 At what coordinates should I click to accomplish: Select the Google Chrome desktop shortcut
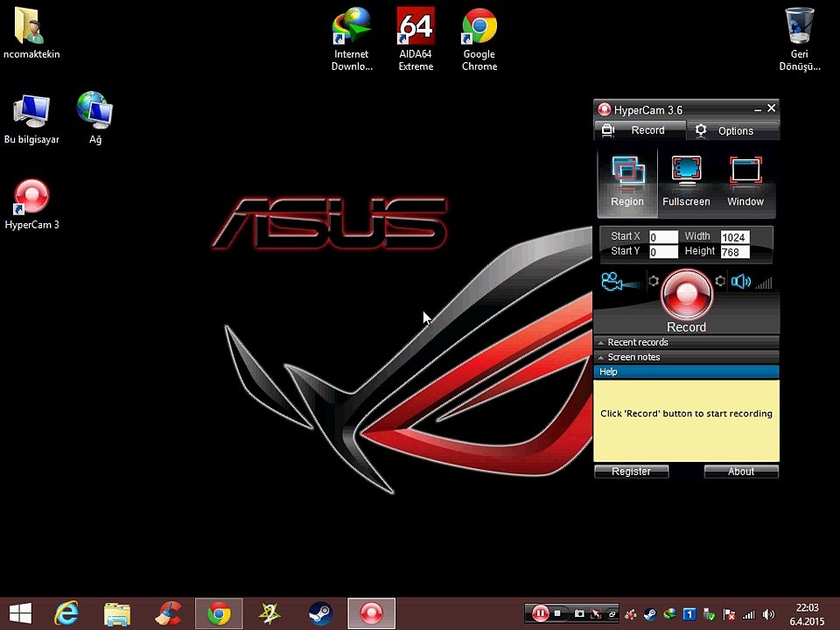click(479, 39)
